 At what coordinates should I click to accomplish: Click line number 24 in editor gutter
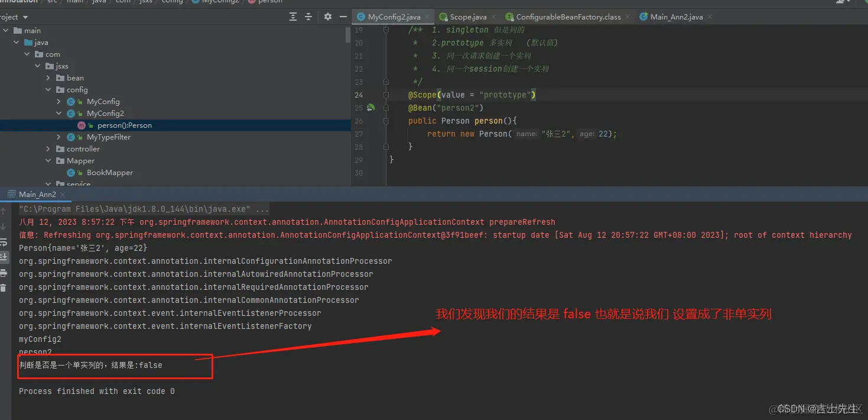point(359,95)
